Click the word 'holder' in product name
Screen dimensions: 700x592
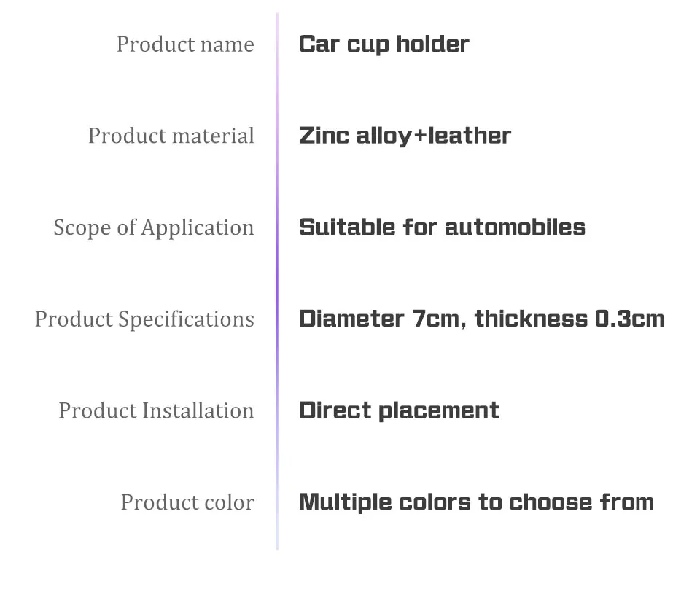pyautogui.click(x=432, y=44)
